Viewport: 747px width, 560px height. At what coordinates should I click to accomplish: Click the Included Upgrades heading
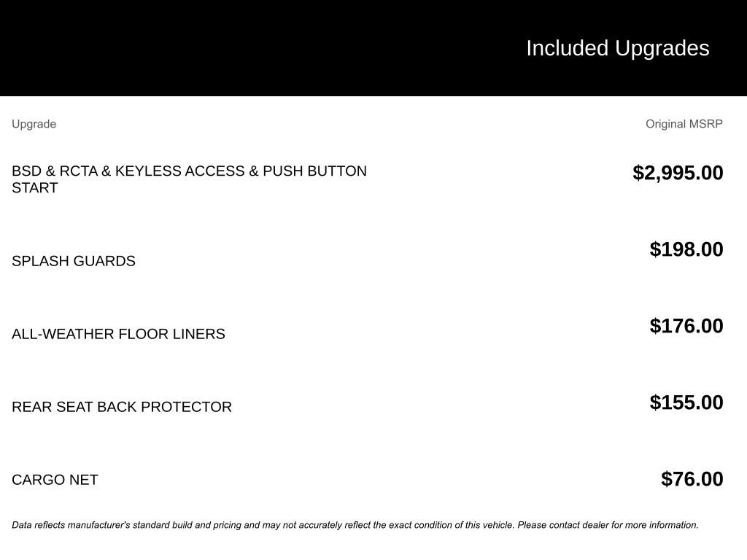(617, 48)
